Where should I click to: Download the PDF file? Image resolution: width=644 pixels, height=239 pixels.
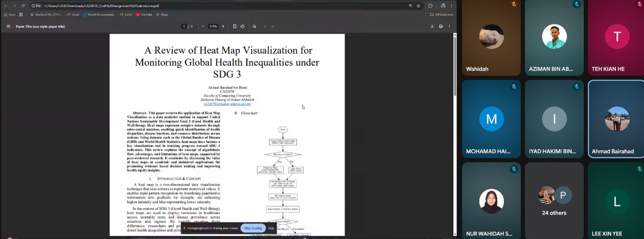coord(432,26)
